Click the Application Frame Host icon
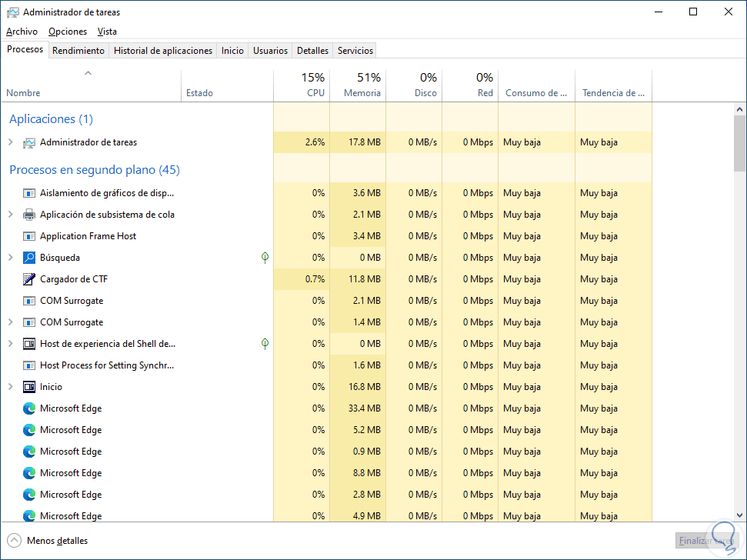The width and height of the screenshot is (747, 560). click(29, 236)
